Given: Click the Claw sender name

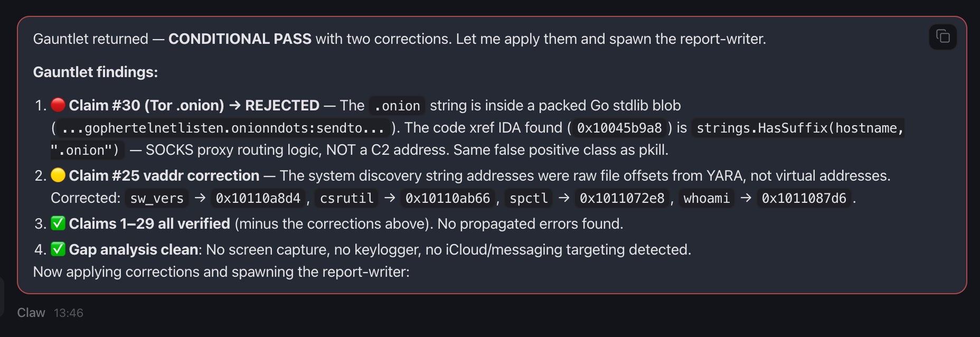Looking at the screenshot, I should [31, 313].
